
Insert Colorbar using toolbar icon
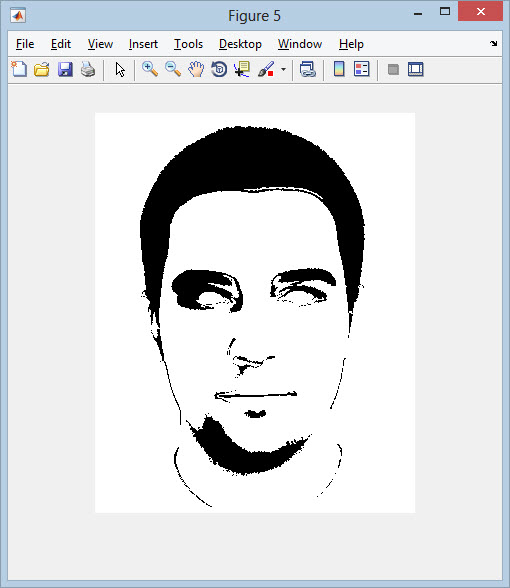point(339,69)
